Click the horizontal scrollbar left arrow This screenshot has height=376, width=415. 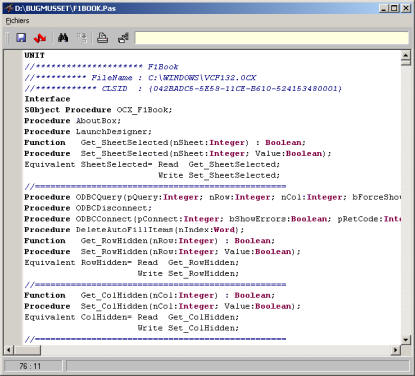click(8, 350)
